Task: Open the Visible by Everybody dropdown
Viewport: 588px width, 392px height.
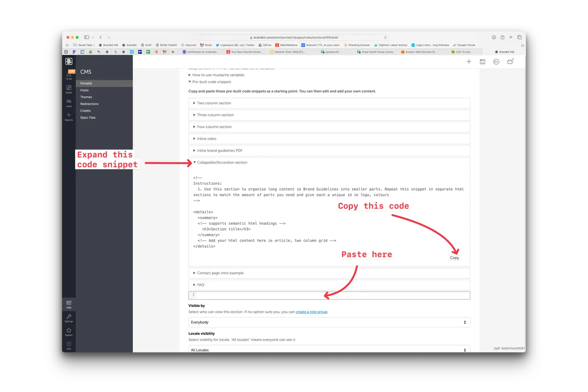Action: point(329,322)
